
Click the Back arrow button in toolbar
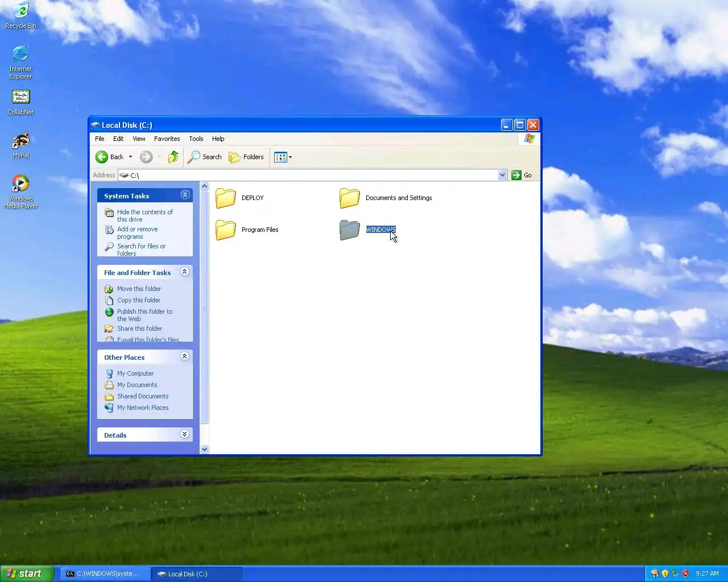[x=102, y=157]
